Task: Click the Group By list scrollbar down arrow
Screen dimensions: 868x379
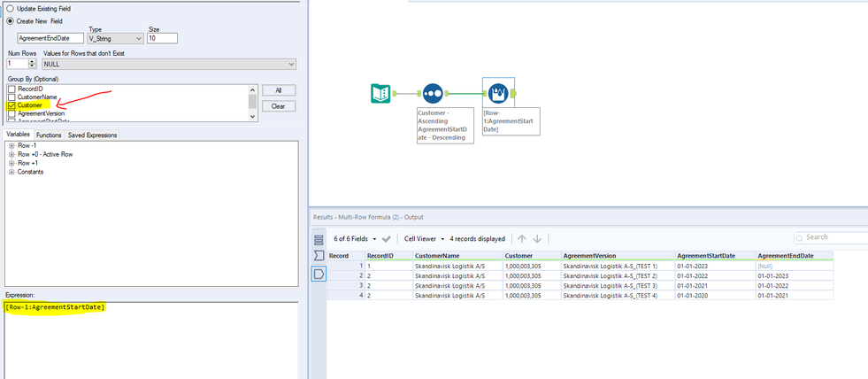Action: pyautogui.click(x=253, y=116)
